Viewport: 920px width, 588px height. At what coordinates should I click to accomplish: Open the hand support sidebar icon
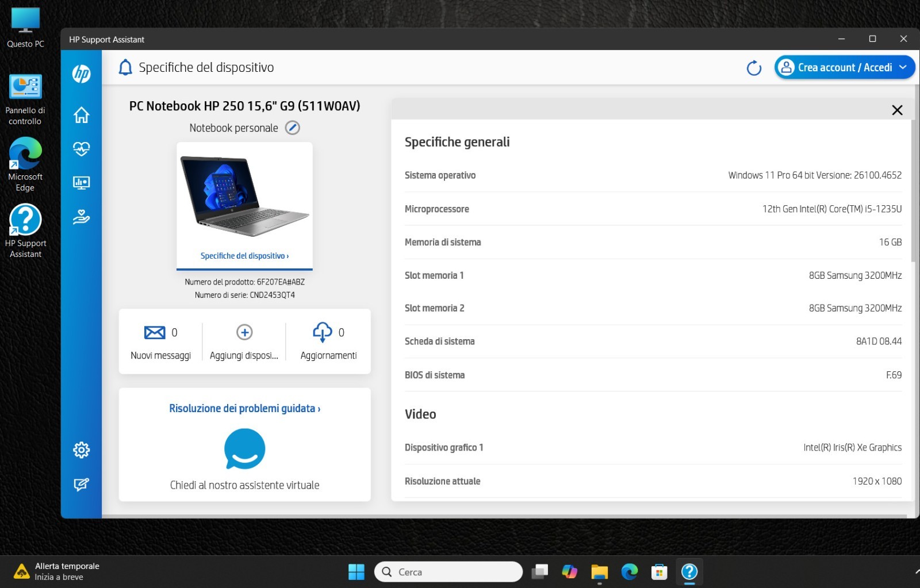81,217
